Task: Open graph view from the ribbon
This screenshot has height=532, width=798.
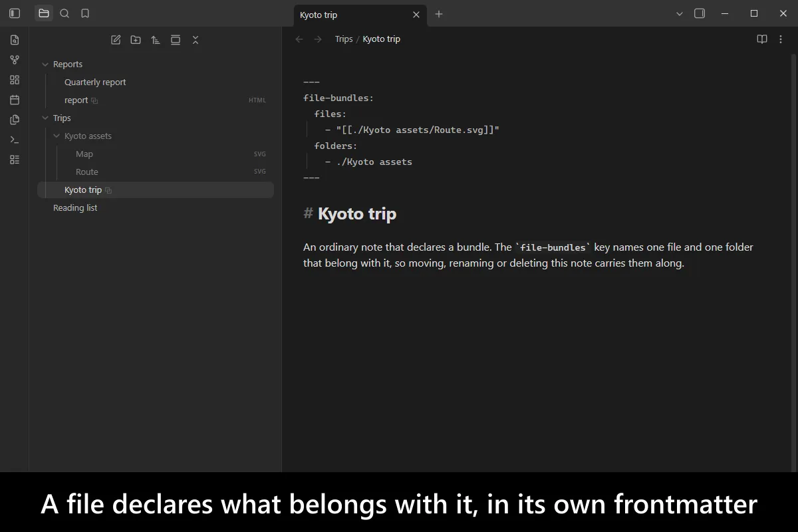Action: [15, 60]
